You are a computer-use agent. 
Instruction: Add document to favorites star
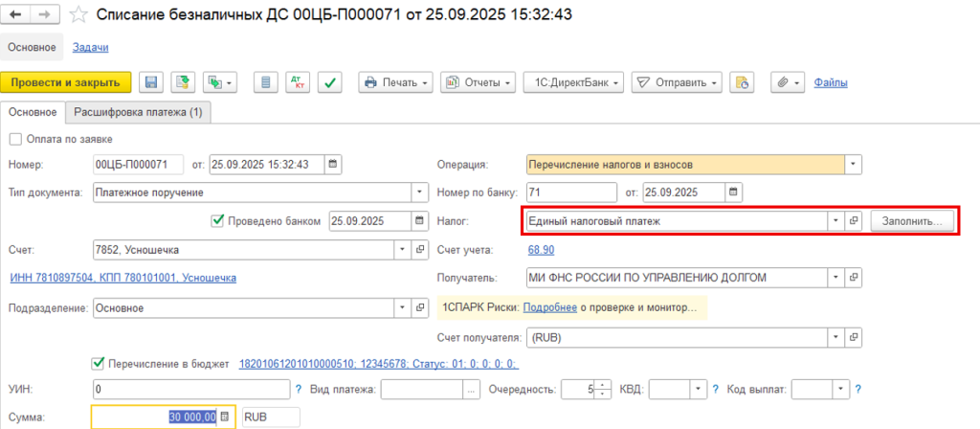pos(78,14)
